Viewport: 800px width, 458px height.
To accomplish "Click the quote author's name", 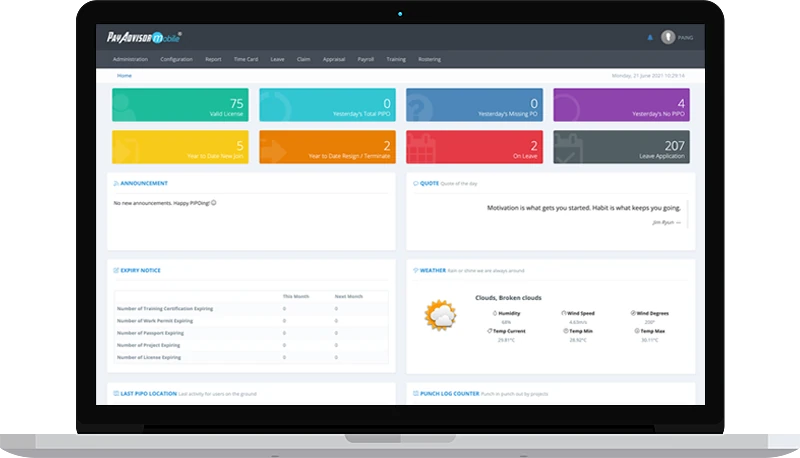I will pos(663,222).
